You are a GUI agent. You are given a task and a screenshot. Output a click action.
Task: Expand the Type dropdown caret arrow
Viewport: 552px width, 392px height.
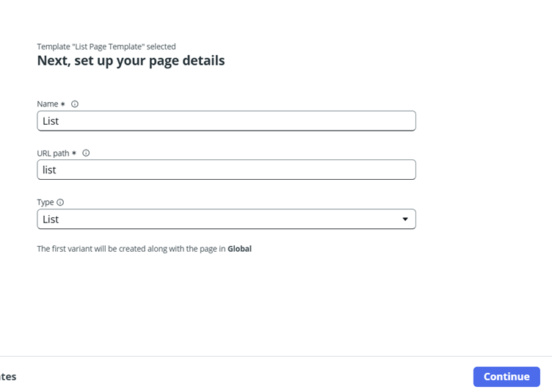tap(405, 219)
